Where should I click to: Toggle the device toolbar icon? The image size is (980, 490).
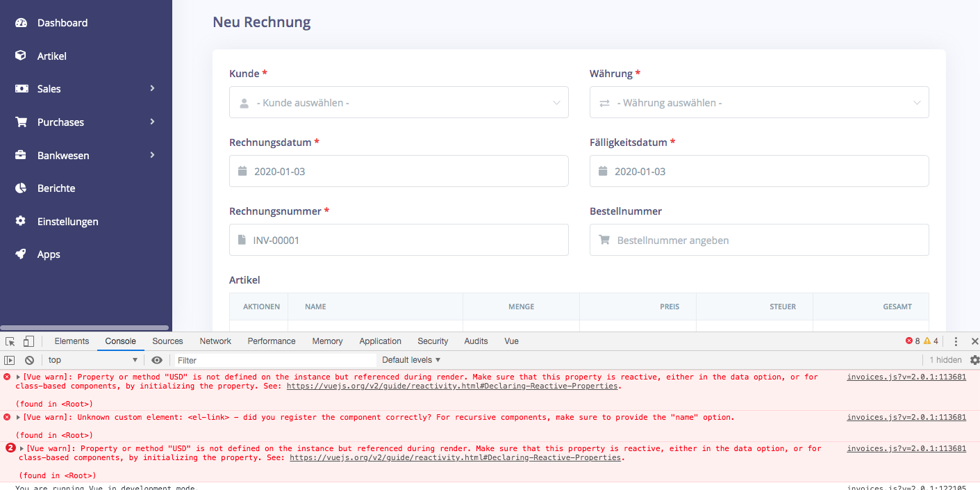click(x=28, y=341)
